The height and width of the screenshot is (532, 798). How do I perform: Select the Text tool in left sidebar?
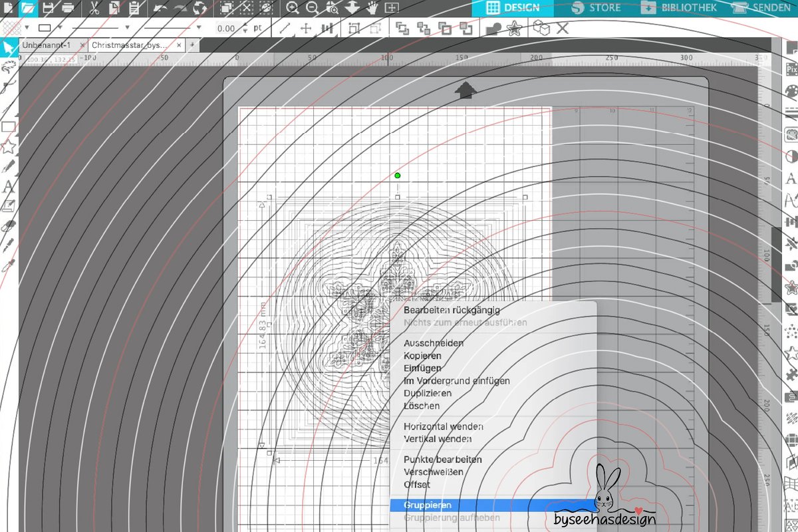click(9, 186)
